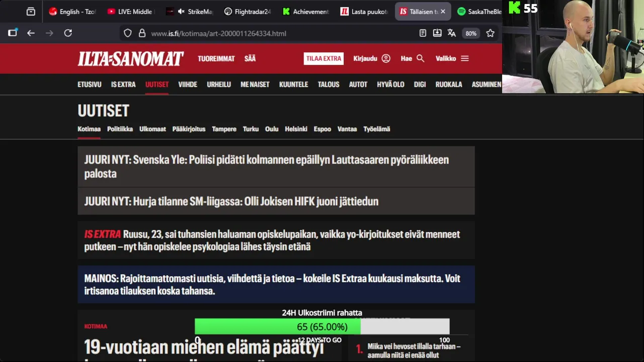Open most-read item Miika vei hevoset
Image resolution: width=644 pixels, height=362 pixels.
click(414, 350)
